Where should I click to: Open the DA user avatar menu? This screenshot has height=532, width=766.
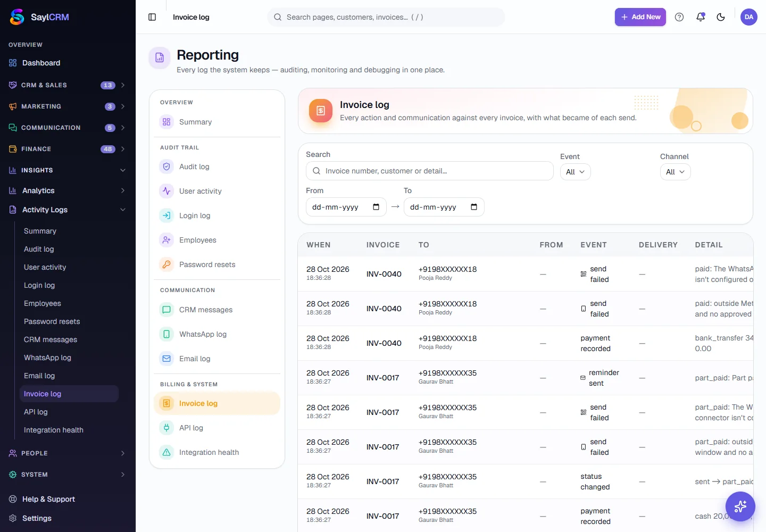point(749,17)
